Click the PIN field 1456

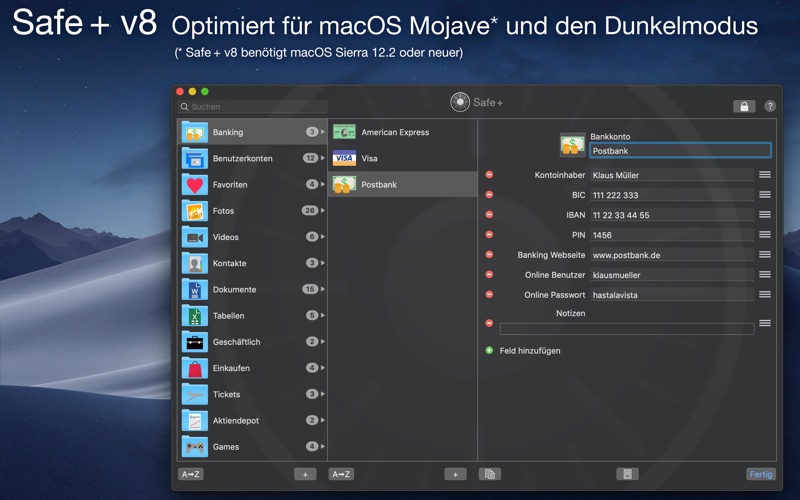click(x=672, y=235)
